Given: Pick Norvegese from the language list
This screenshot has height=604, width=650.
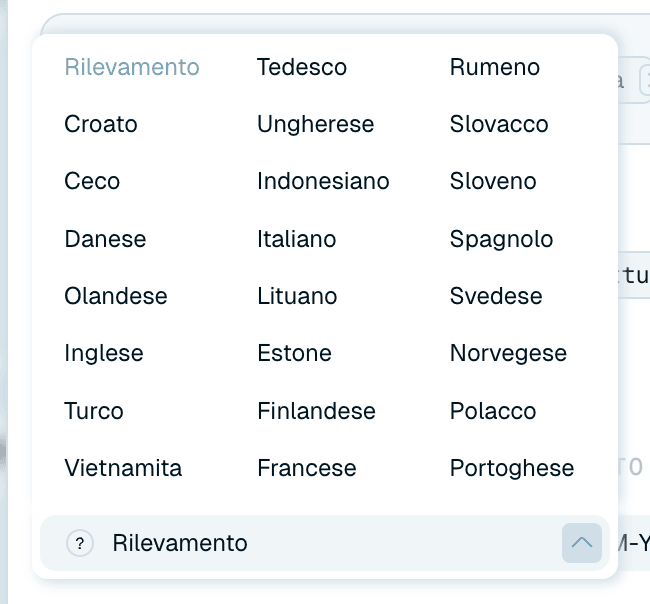Looking at the screenshot, I should click(x=508, y=353).
